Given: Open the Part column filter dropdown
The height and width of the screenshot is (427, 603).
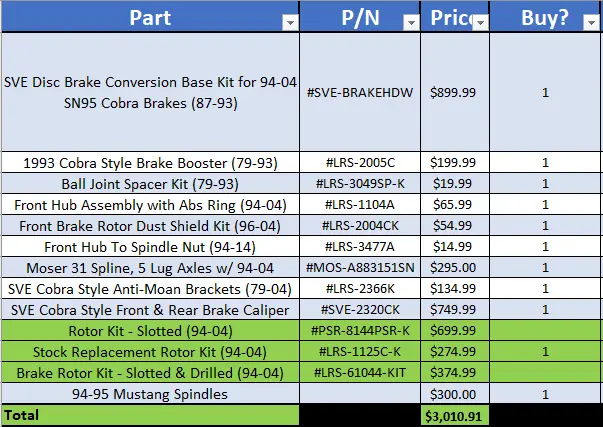Looking at the screenshot, I should point(290,22).
